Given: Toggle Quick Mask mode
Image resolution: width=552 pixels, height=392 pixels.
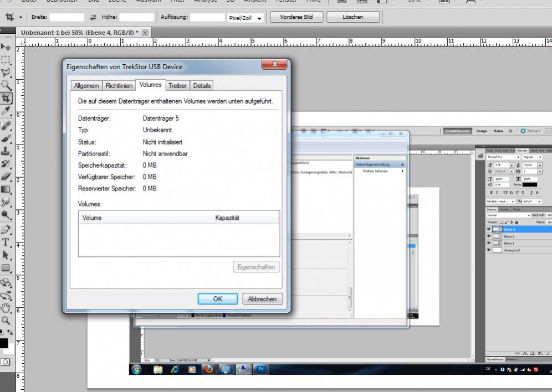Looking at the screenshot, I should (6, 362).
